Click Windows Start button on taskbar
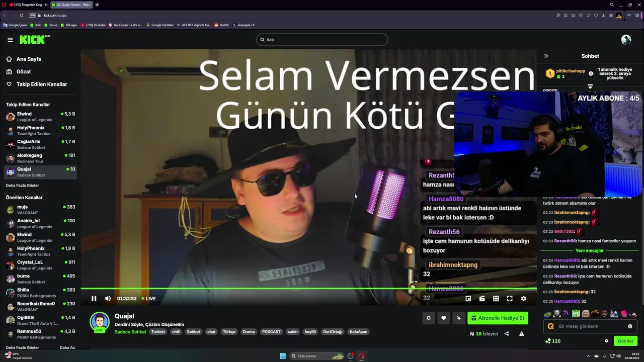The image size is (644, 362). [283, 356]
